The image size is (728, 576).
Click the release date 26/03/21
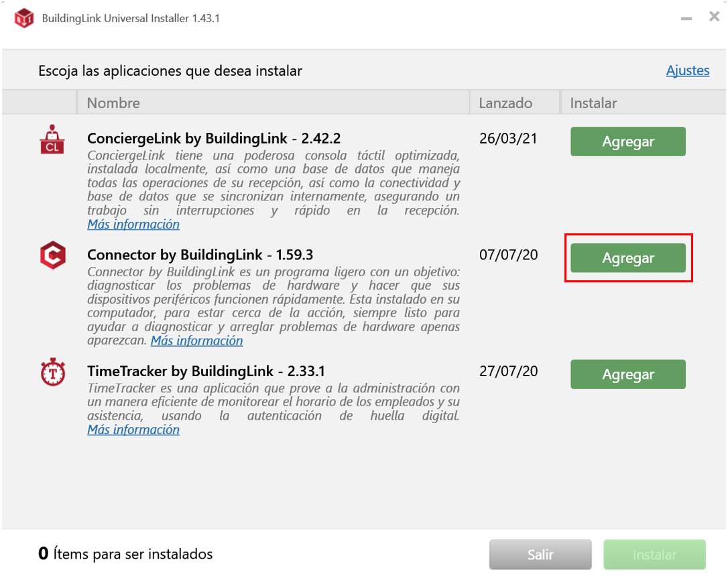(508, 138)
